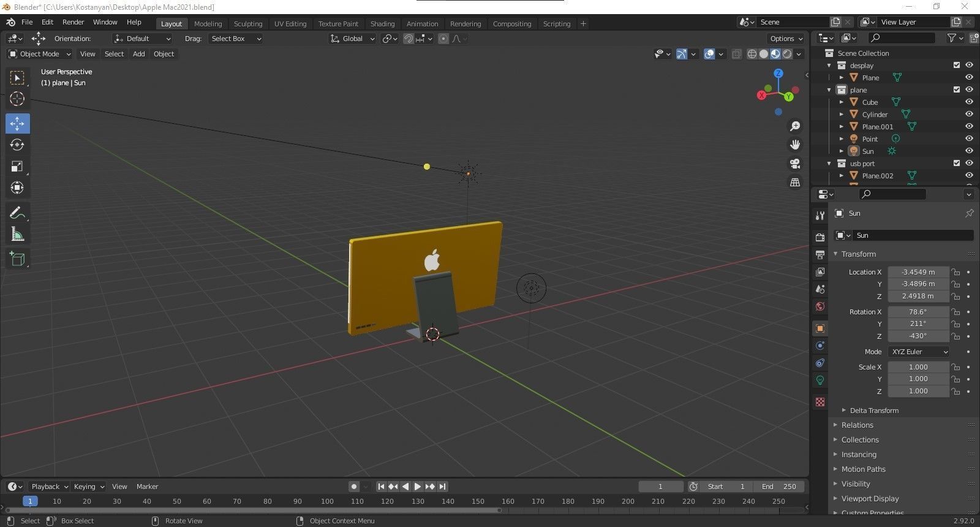Toggle solid viewport shading
980x527 pixels.
pos(764,54)
